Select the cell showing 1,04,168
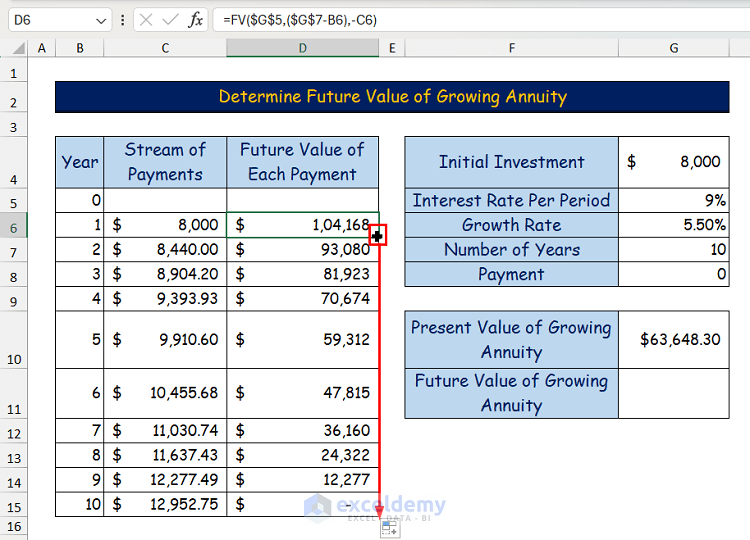Image resolution: width=750 pixels, height=540 pixels. click(303, 225)
